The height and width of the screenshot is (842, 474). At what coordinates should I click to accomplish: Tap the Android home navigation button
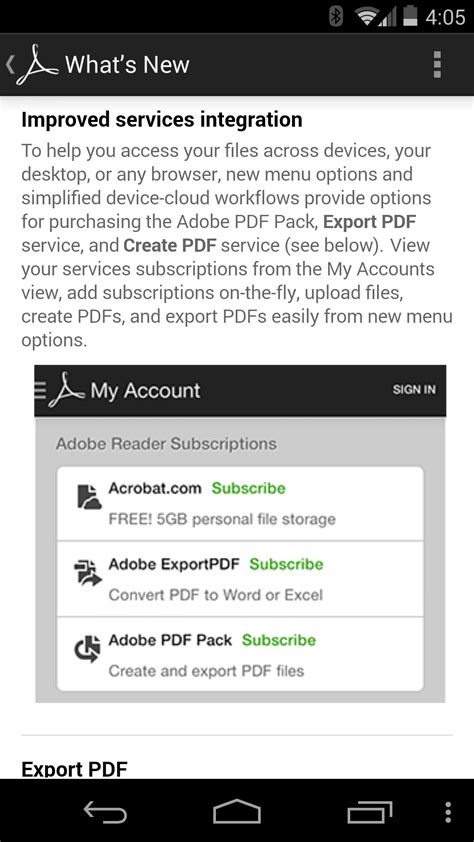[x=237, y=811]
